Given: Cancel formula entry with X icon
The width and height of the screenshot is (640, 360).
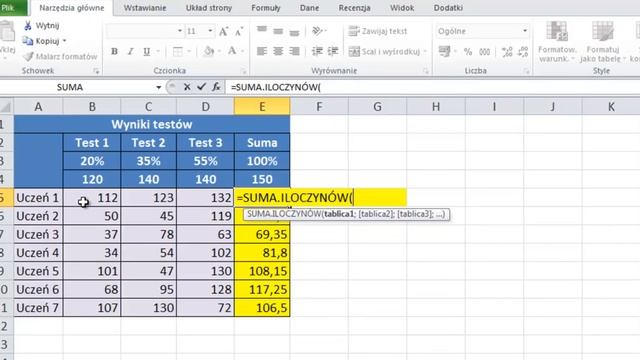Looking at the screenshot, I should (187, 87).
